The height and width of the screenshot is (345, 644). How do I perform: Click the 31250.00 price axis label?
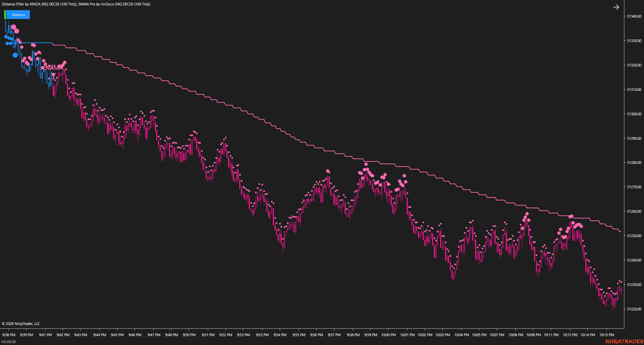634,236
